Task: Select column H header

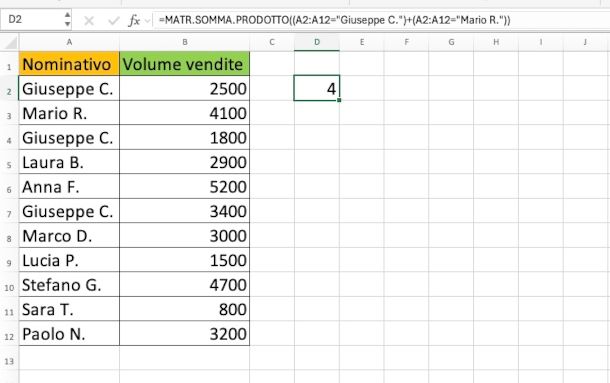Action: (x=496, y=42)
